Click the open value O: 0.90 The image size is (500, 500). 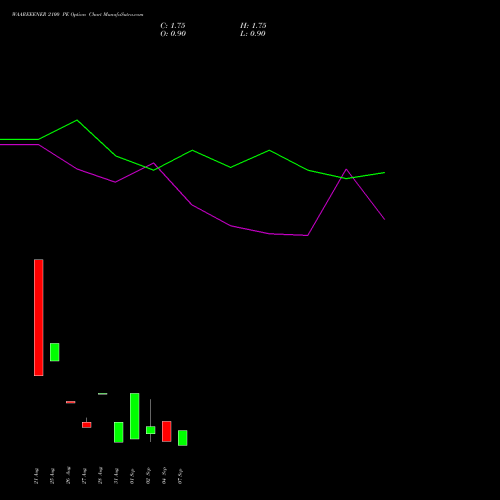[173, 34]
